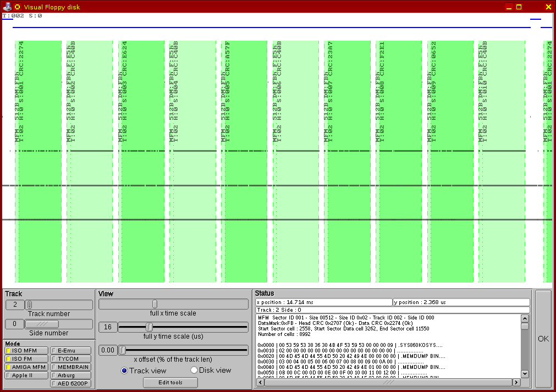Toggle the ISO FM decoding mode
The image size is (556, 392).
coord(26,359)
